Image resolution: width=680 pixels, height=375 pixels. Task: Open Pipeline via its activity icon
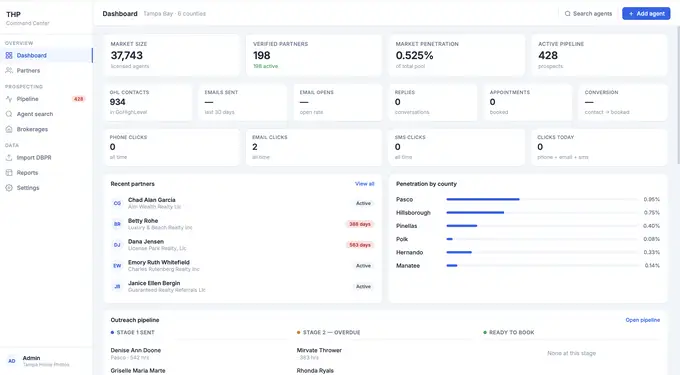(x=9, y=99)
